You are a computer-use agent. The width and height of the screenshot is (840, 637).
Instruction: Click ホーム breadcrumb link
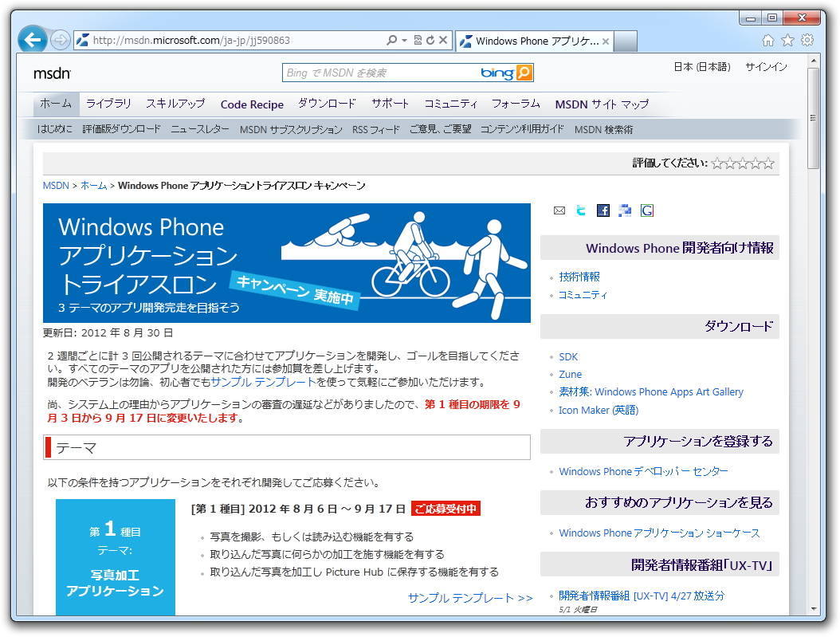coord(94,186)
